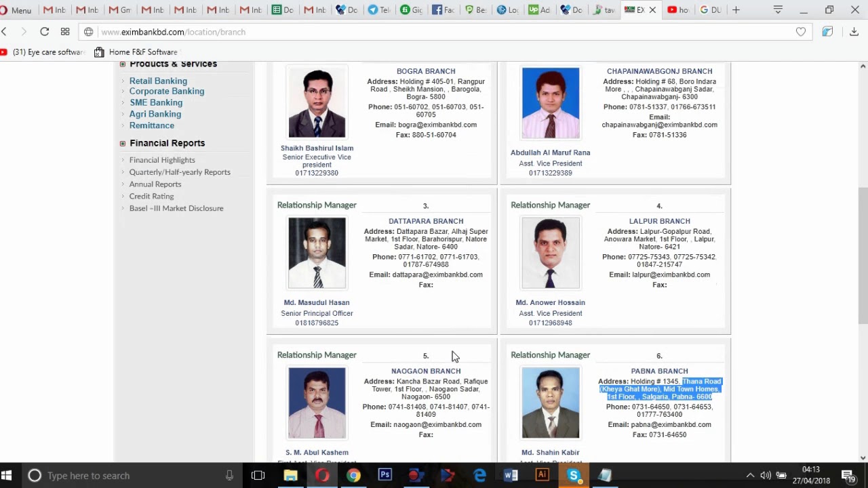Open the snapshot icon beside the heart

827,32
